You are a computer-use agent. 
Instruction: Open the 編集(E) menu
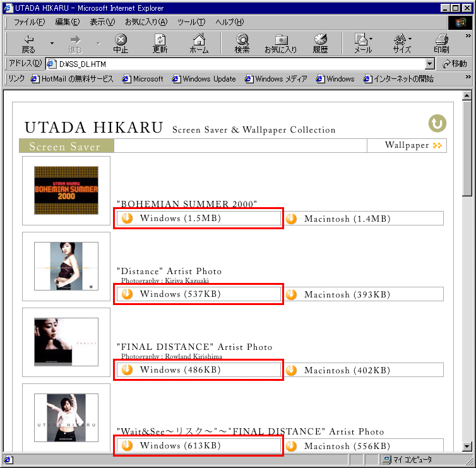[x=68, y=22]
